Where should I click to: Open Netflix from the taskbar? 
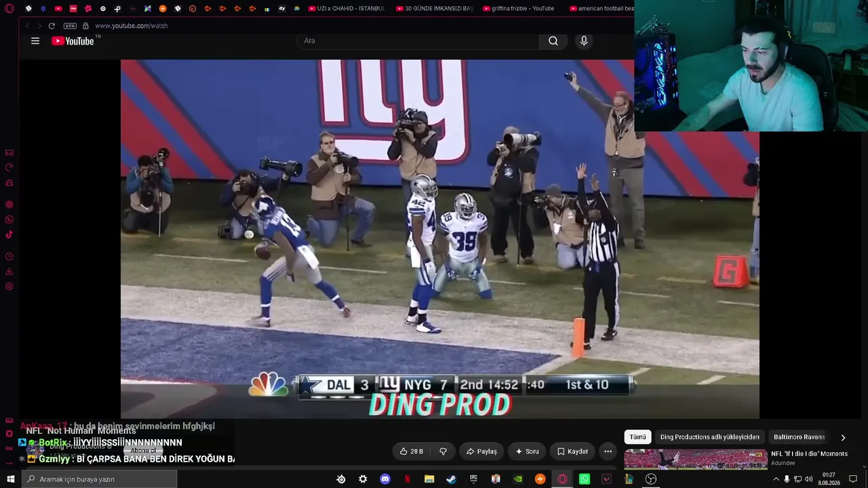coord(407,479)
